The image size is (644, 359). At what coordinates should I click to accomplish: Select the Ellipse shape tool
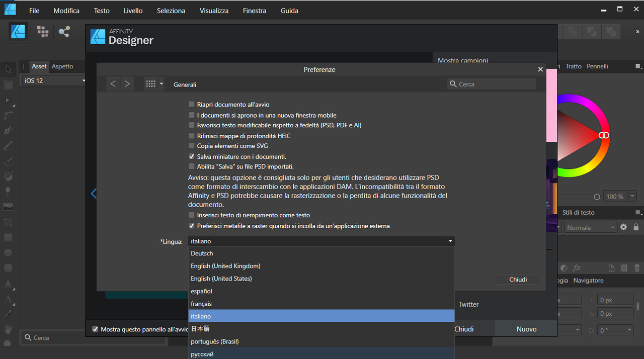[x=8, y=253]
